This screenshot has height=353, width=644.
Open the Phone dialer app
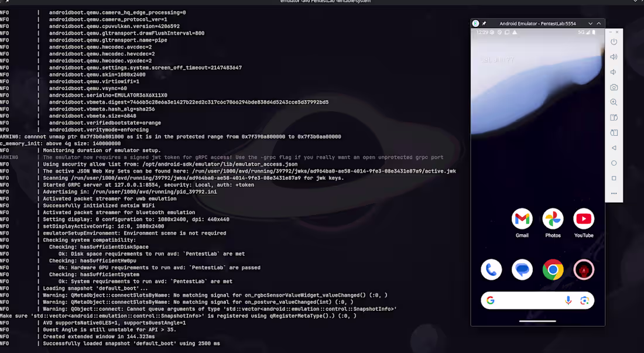[x=491, y=270]
